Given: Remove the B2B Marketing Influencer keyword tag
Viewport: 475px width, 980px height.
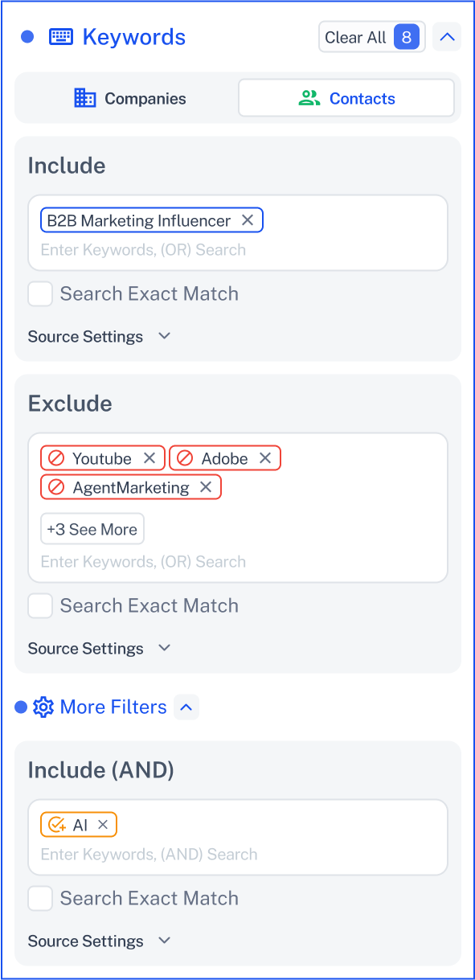Looking at the screenshot, I should coord(248,220).
